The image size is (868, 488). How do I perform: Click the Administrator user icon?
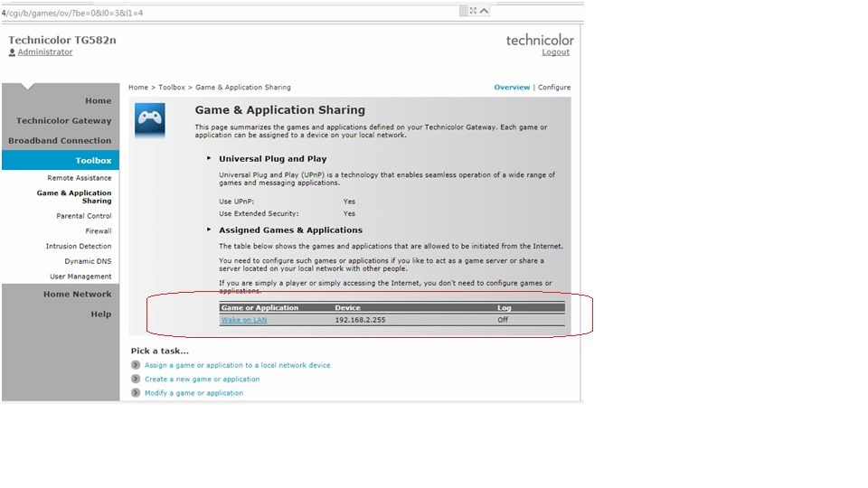tap(12, 52)
